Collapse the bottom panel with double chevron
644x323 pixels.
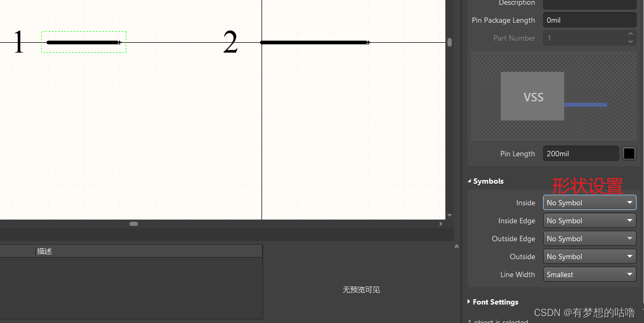pyautogui.click(x=457, y=246)
